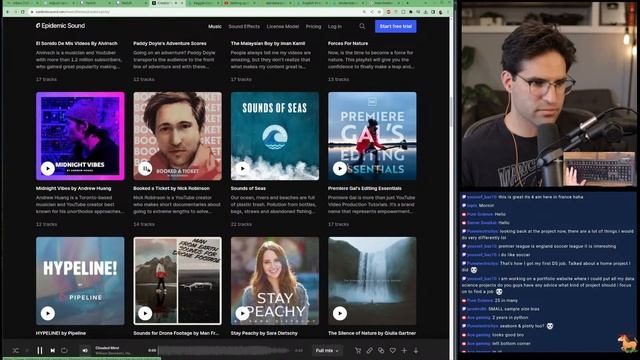Select the active Epidemic Sound browser tab
Screen dimensions: 640x360
coord(167,3)
